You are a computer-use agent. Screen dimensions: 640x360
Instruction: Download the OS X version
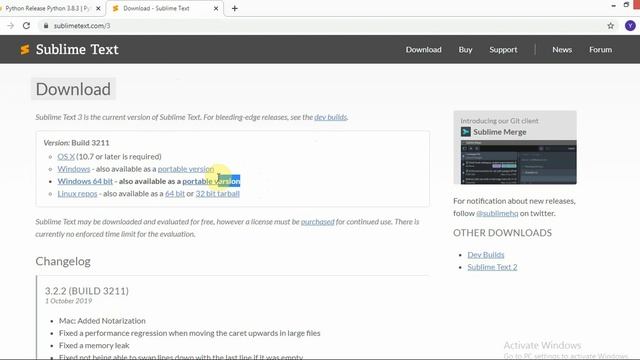coord(66,156)
